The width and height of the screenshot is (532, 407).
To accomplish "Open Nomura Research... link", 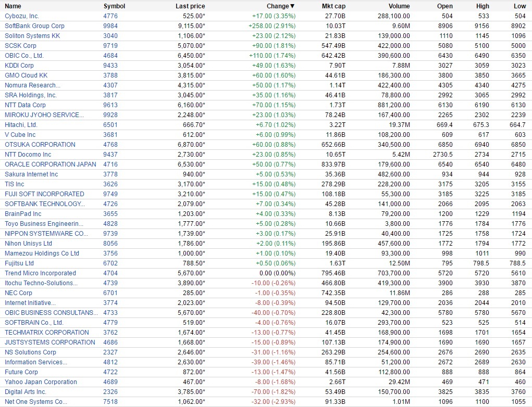I will 33,85.
